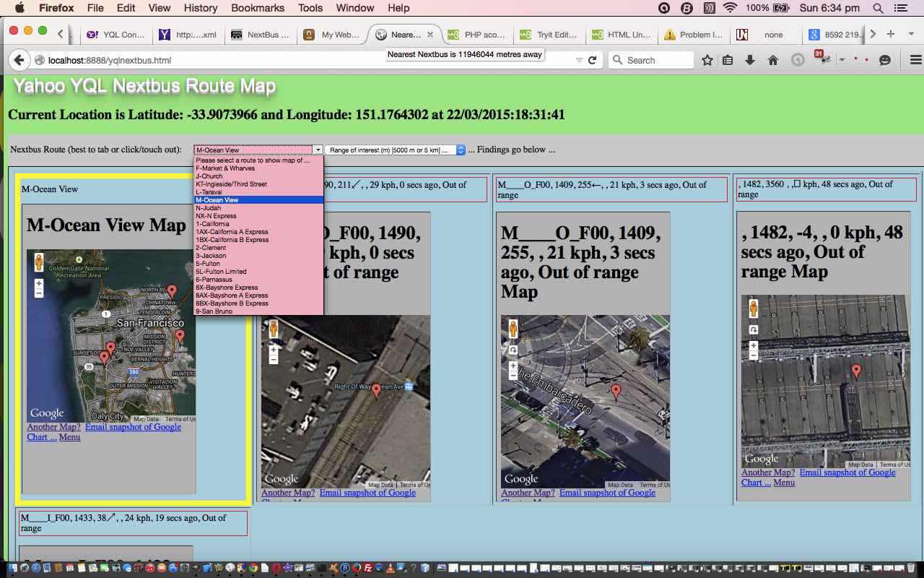Open the macOS Notification Center icon
This screenshot has width=924, height=578.
(x=900, y=8)
